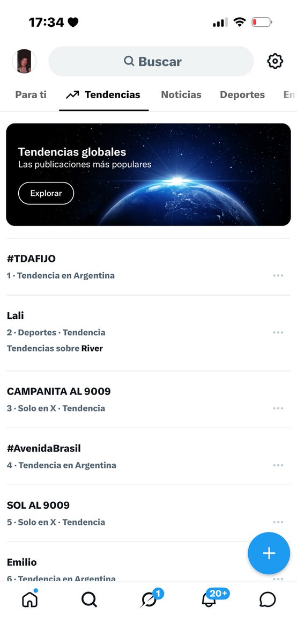Open more options for #TDAFIJO trend
The height and width of the screenshot is (644, 297).
point(278,275)
